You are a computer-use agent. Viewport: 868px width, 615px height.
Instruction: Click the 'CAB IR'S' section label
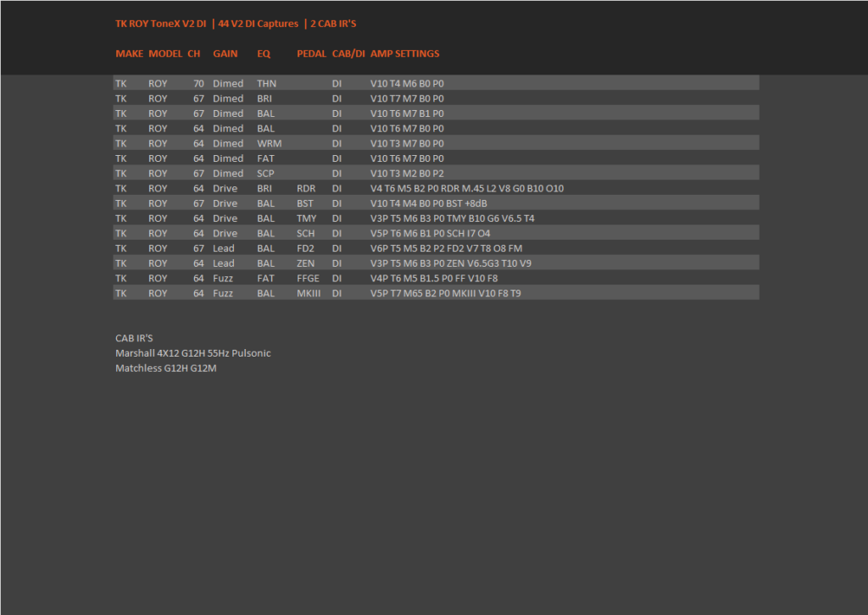tap(134, 338)
